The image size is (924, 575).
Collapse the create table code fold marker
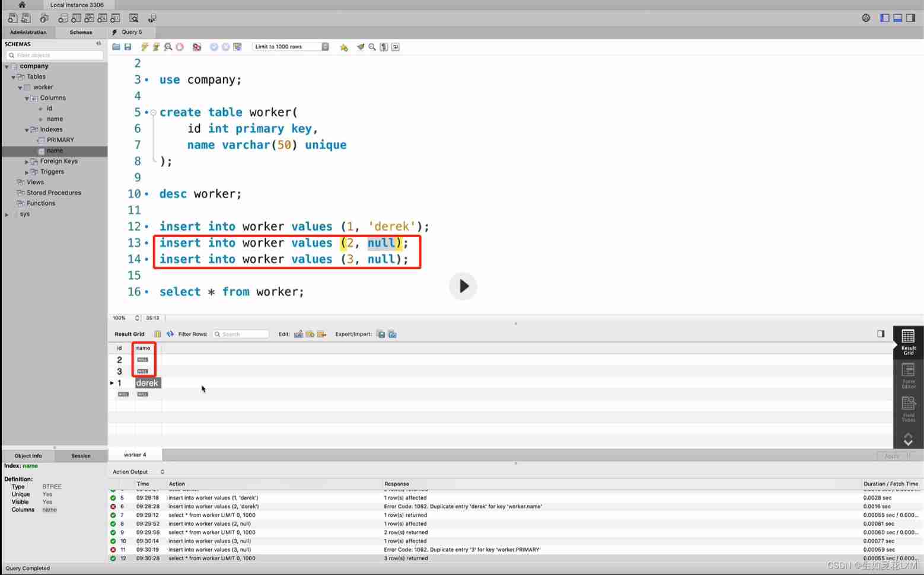[153, 112]
